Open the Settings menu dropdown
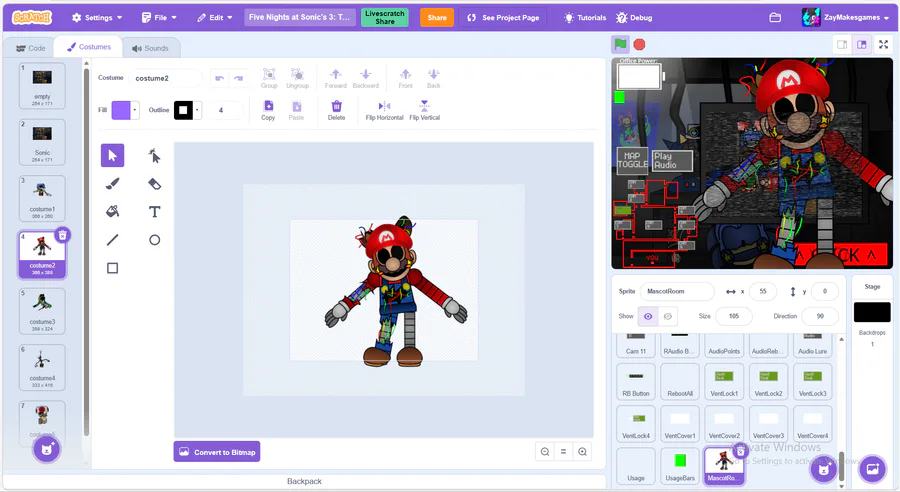Screen dimensions: 900x492 [x=97, y=18]
